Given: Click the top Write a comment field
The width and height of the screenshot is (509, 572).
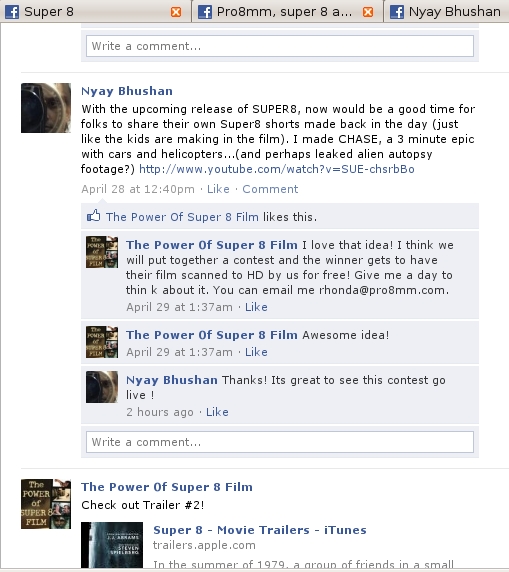Looking at the screenshot, I should point(280,46).
